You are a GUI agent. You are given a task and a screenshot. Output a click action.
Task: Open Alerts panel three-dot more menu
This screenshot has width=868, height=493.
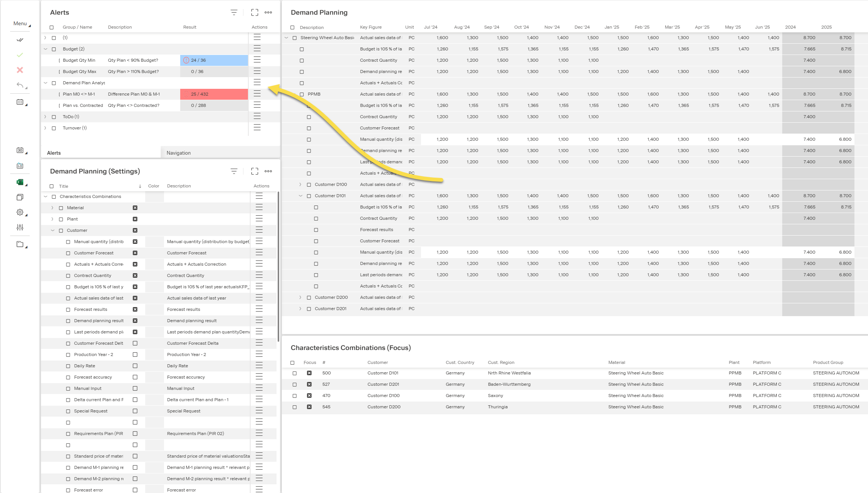268,12
